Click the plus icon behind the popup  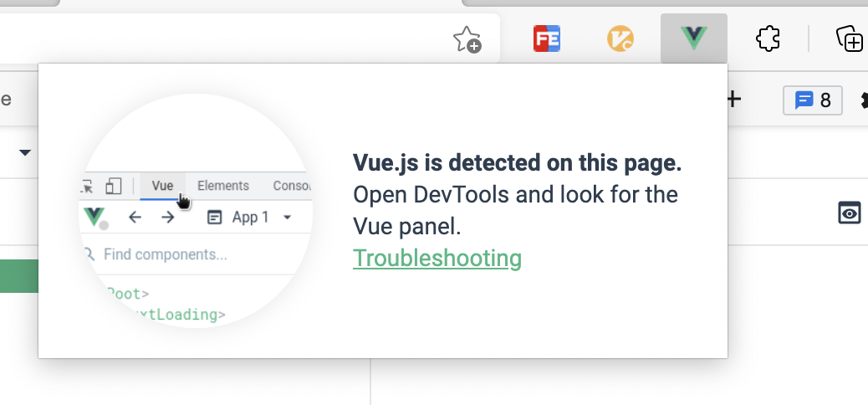(734, 100)
